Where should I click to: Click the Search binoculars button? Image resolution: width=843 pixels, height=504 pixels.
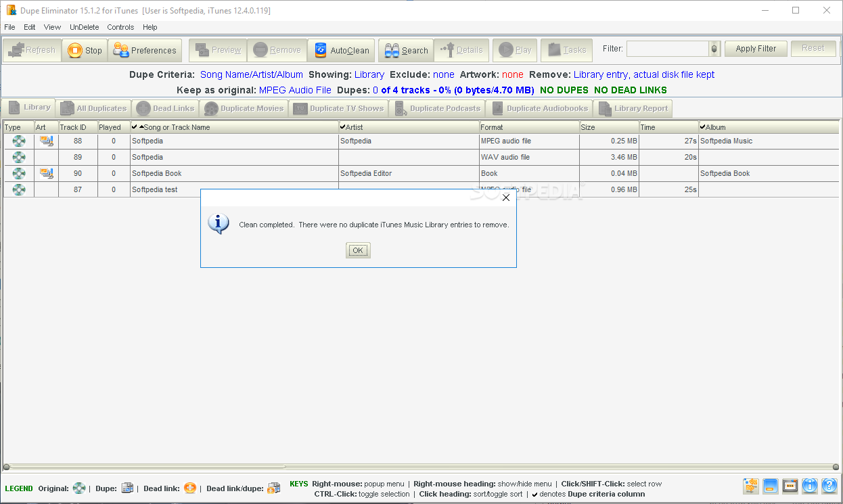coord(406,50)
